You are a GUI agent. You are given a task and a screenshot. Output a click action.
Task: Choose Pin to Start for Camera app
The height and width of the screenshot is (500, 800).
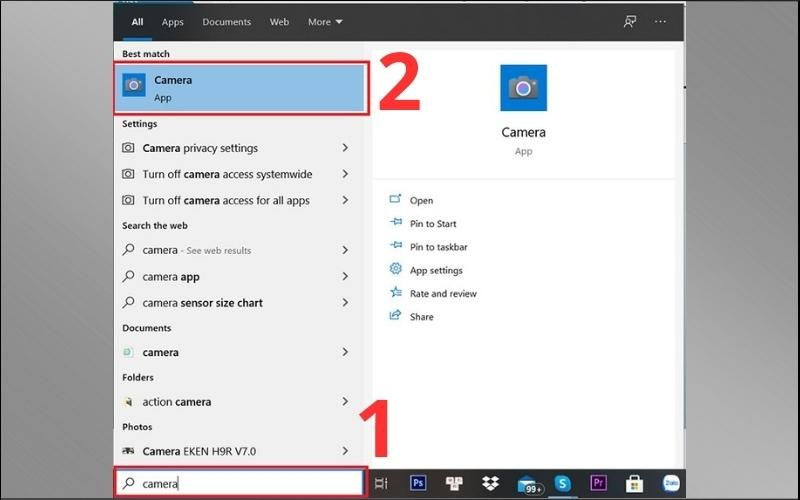click(x=433, y=224)
